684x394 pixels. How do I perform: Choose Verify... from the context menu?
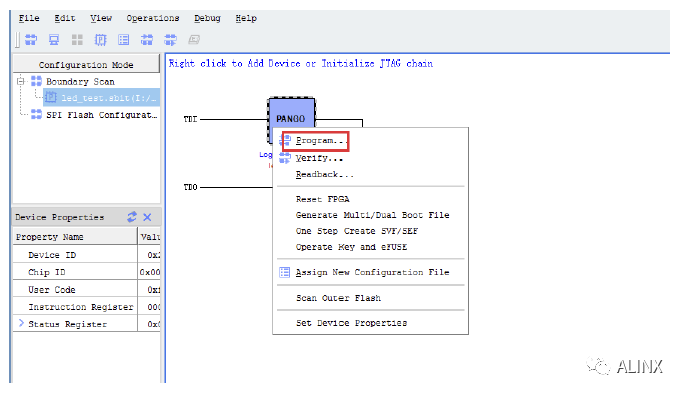(370, 158)
